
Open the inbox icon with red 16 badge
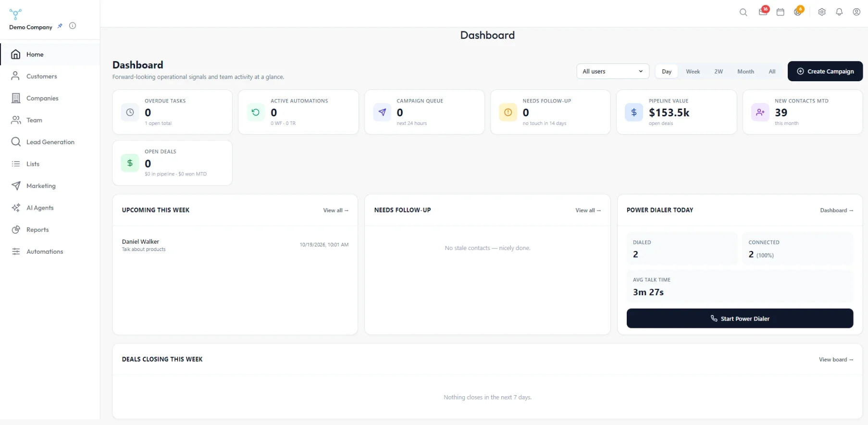[x=763, y=12]
